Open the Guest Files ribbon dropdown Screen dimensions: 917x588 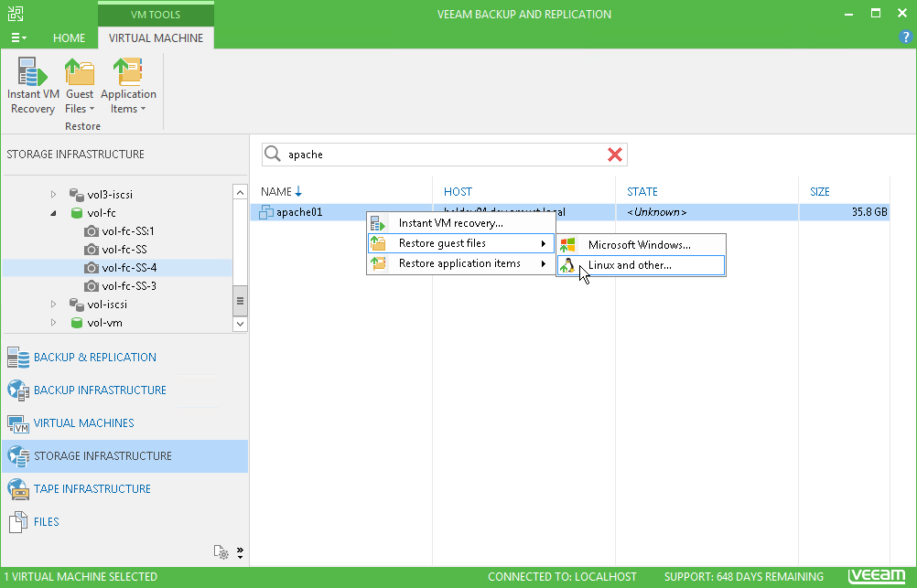80,85
